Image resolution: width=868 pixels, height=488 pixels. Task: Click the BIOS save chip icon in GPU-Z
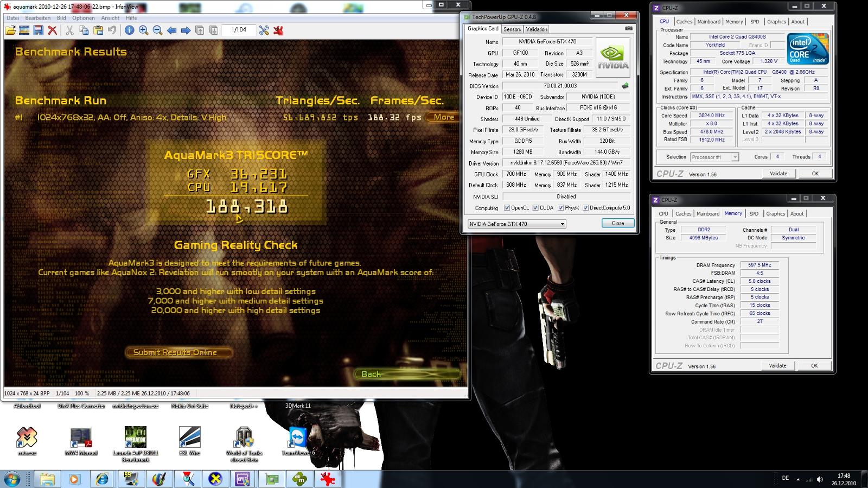[x=626, y=86]
